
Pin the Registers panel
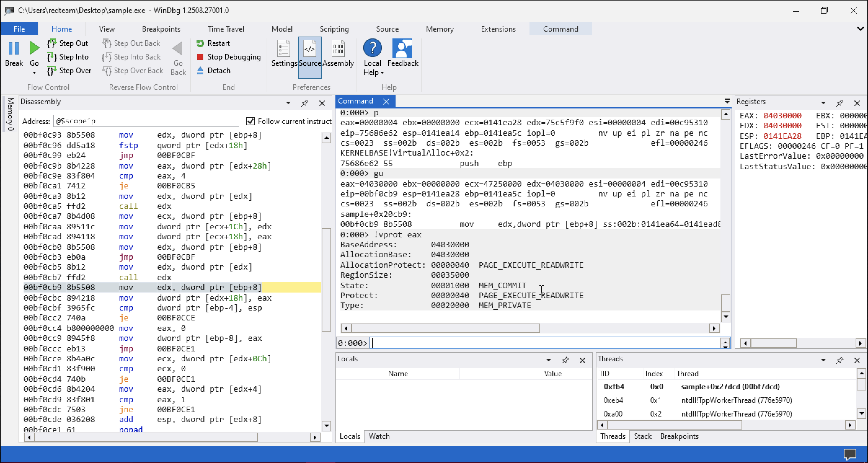pyautogui.click(x=840, y=103)
